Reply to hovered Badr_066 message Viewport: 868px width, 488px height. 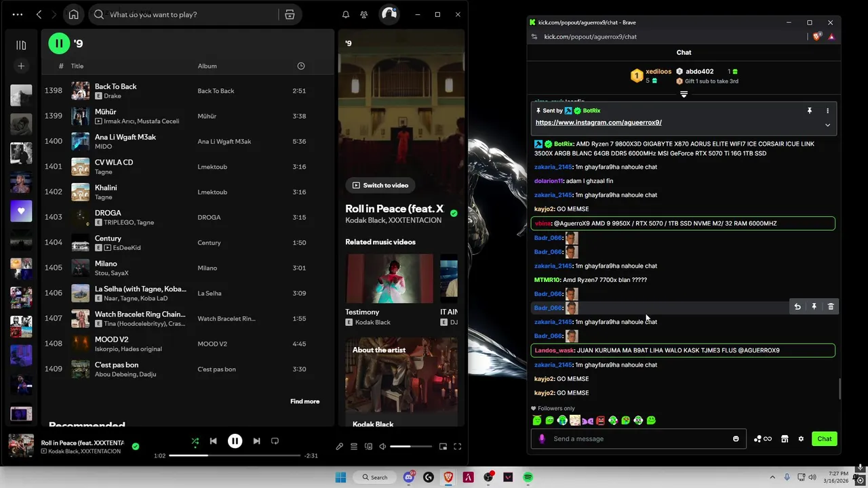coord(797,307)
